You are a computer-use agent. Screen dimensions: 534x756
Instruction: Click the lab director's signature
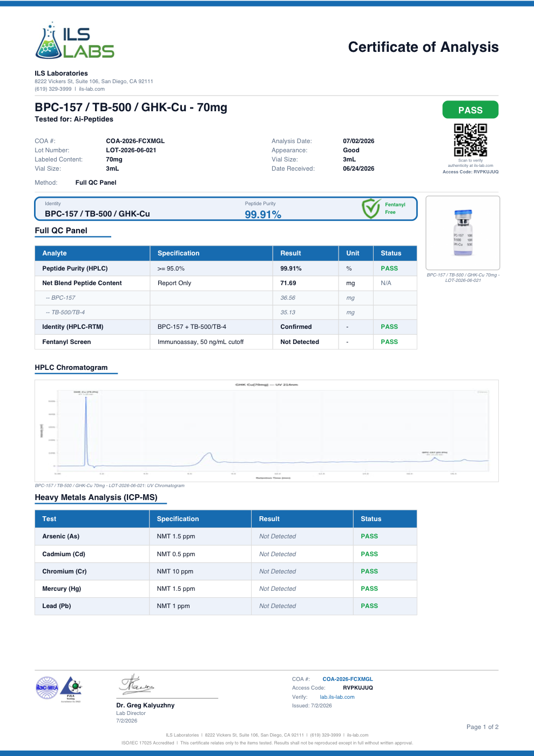point(137,684)
